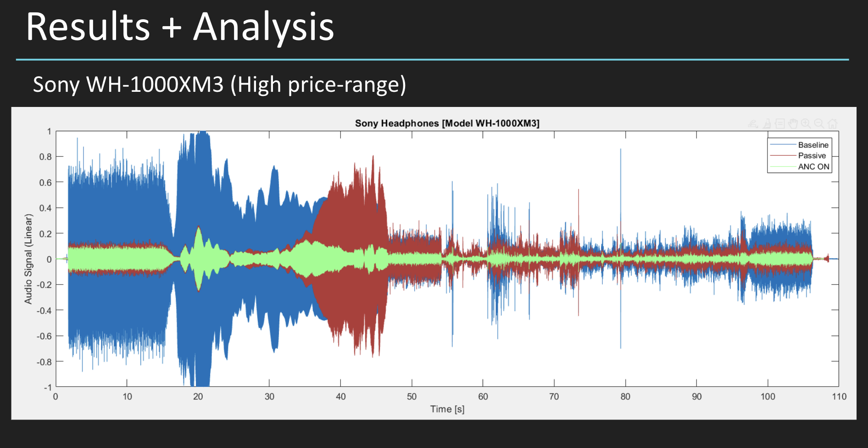Viewport: 868px width, 448px height.
Task: Select the plot title Sony Headphones [Model WH-1000XM3]
Action: [447, 123]
